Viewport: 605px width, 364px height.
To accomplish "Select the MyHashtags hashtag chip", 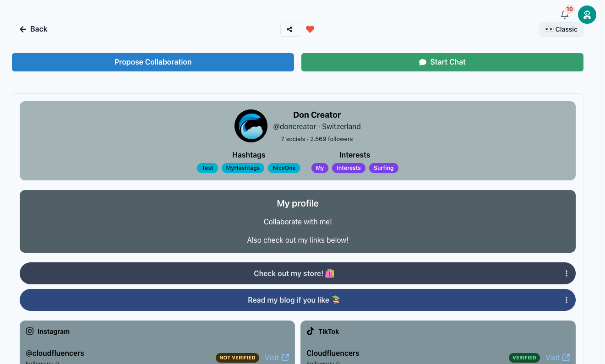I will tap(243, 168).
